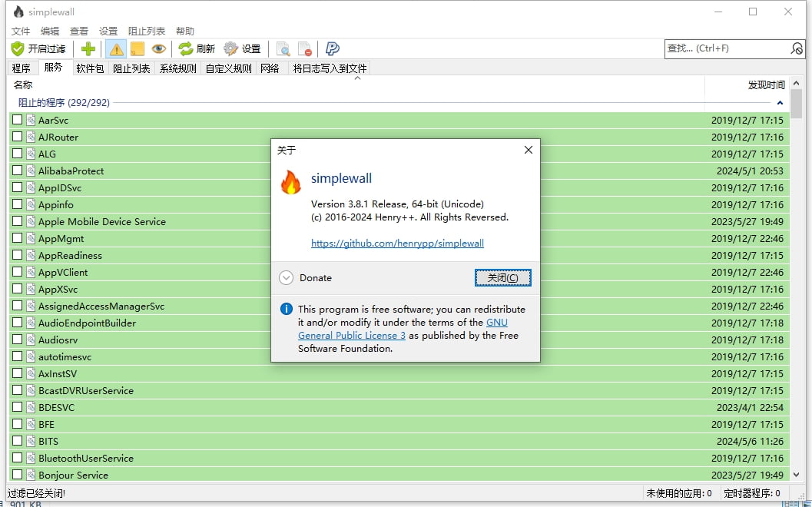The height and width of the screenshot is (507, 812).
Task: Switch to the 系统规则 tab
Action: pos(178,68)
